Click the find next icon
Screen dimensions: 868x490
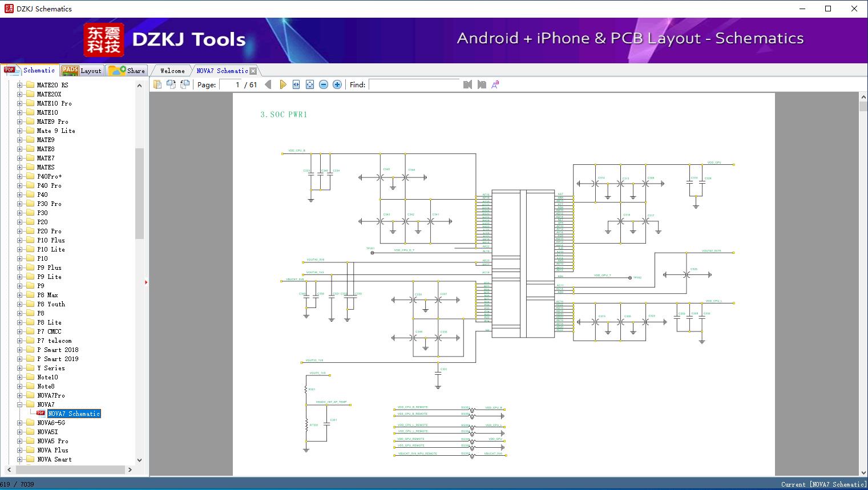(482, 84)
